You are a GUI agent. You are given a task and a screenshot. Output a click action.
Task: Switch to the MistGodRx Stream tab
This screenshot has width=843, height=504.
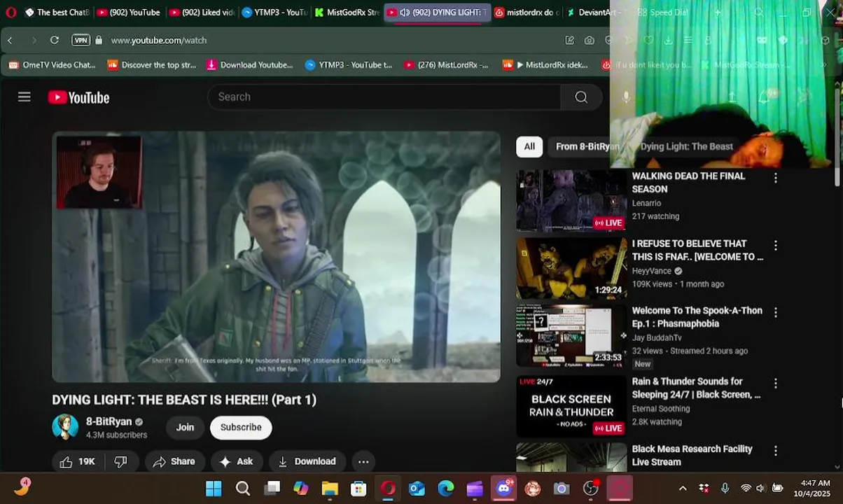click(x=347, y=12)
